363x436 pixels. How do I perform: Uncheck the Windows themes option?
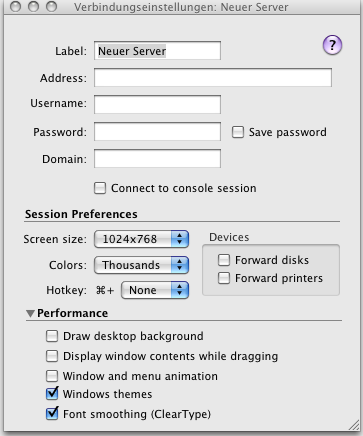pyautogui.click(x=52, y=394)
